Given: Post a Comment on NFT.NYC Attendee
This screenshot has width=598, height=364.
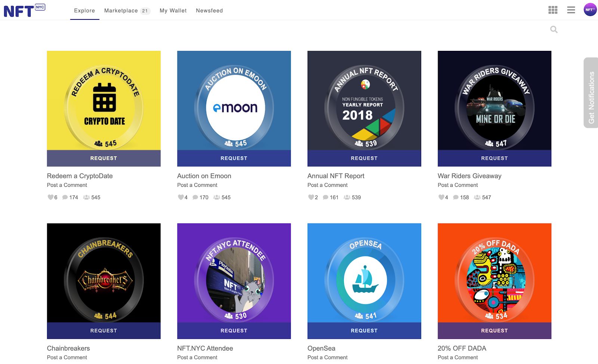Looking at the screenshot, I should tap(197, 357).
